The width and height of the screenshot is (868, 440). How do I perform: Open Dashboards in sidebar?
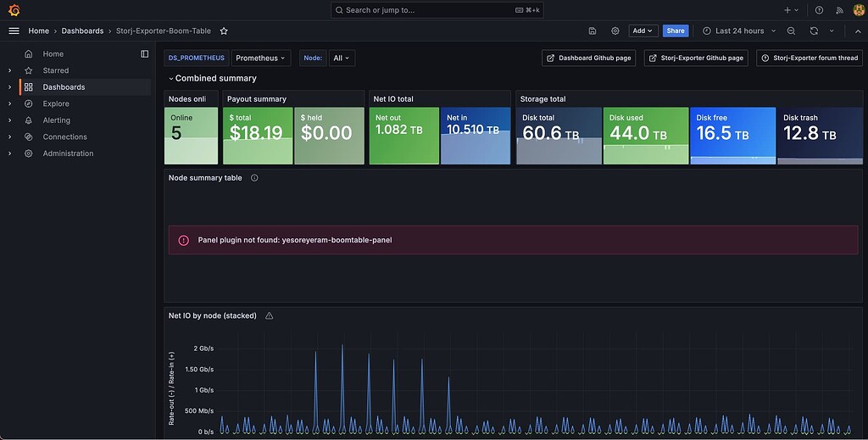click(x=64, y=86)
